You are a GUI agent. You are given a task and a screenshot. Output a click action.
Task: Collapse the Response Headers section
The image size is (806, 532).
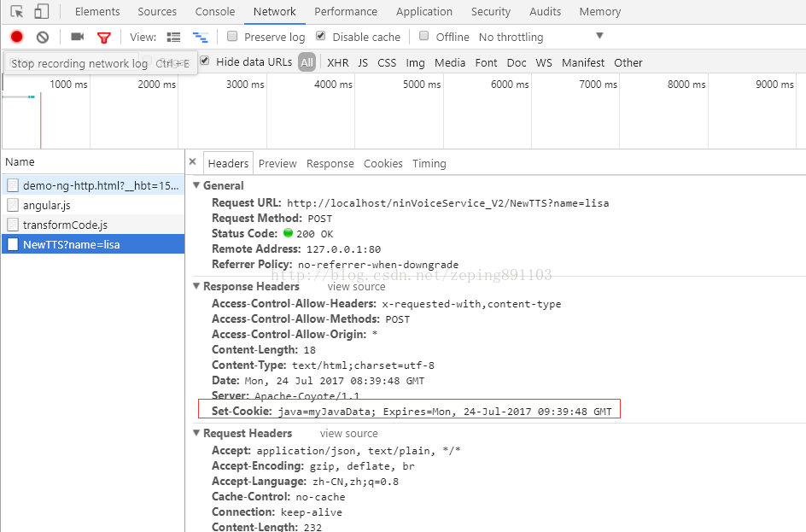(x=196, y=286)
